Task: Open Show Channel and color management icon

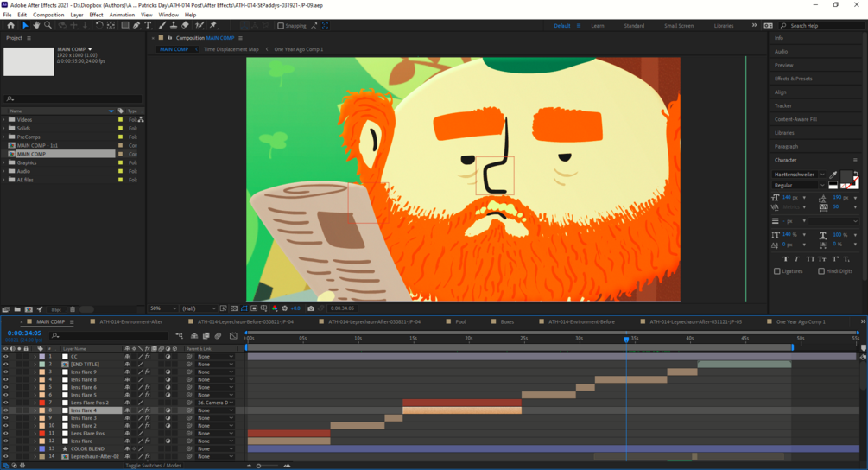Action: (276, 308)
